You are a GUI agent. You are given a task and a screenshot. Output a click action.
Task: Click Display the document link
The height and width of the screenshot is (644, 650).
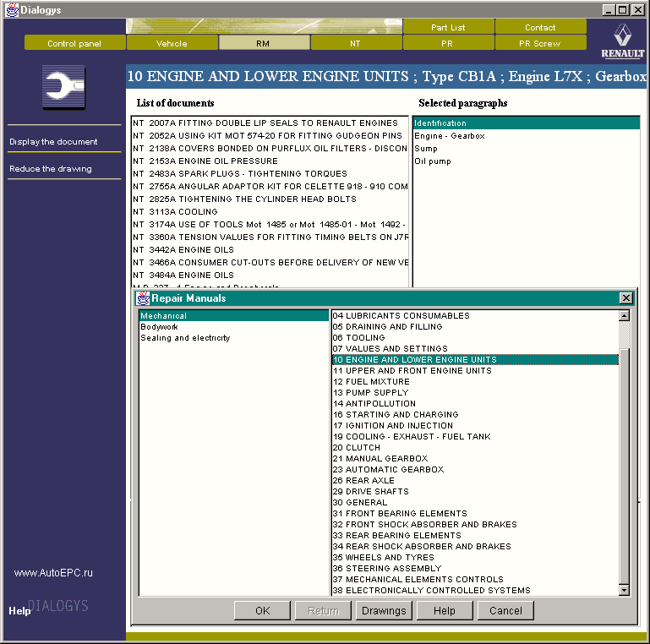[53, 142]
